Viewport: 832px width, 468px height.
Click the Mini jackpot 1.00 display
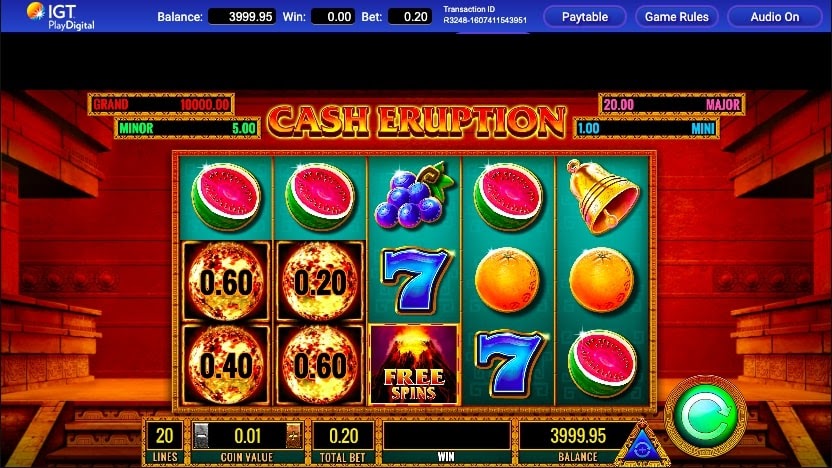pyautogui.click(x=646, y=128)
